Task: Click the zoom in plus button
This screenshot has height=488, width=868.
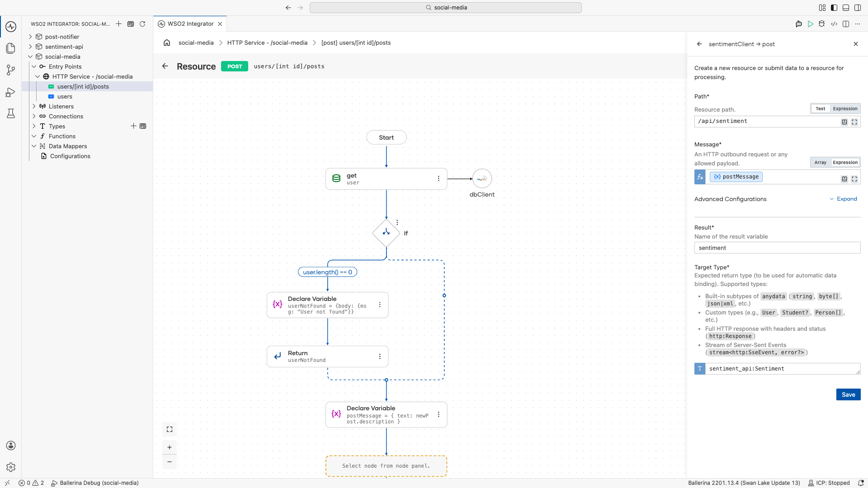Action: coord(170,447)
